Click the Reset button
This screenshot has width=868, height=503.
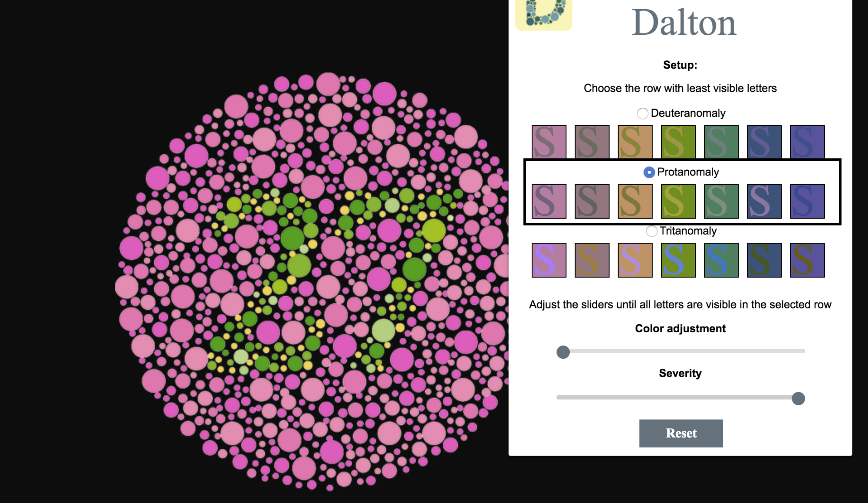(681, 432)
